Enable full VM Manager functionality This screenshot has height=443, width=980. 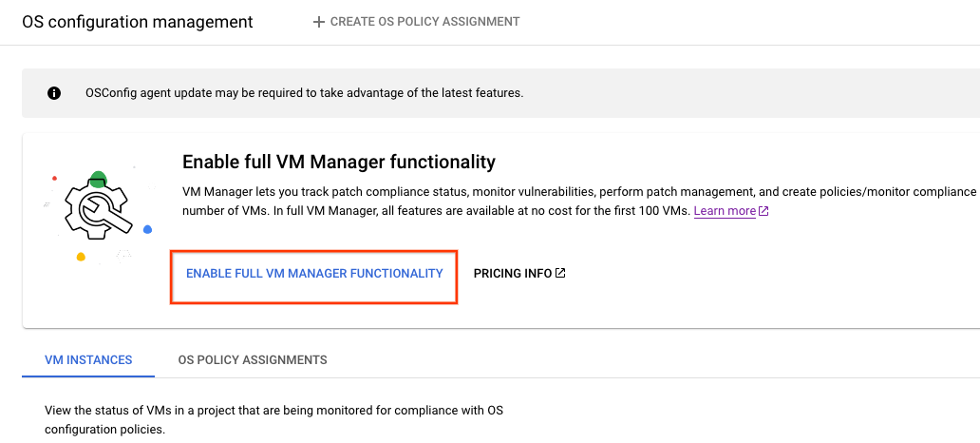coord(314,274)
